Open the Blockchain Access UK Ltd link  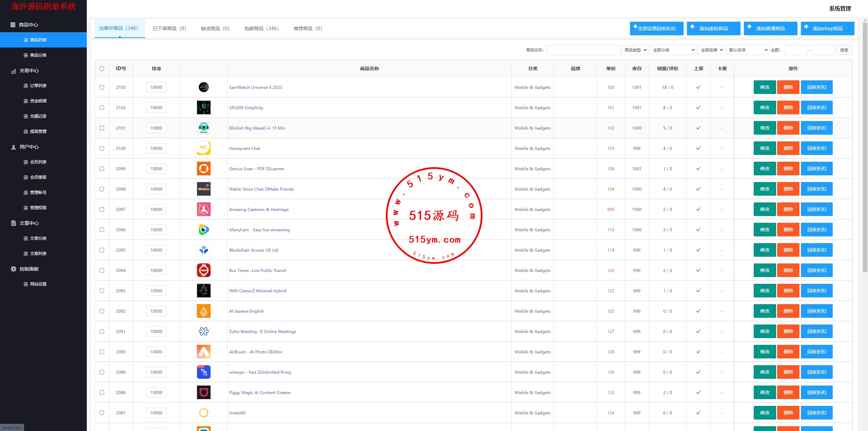tap(253, 250)
